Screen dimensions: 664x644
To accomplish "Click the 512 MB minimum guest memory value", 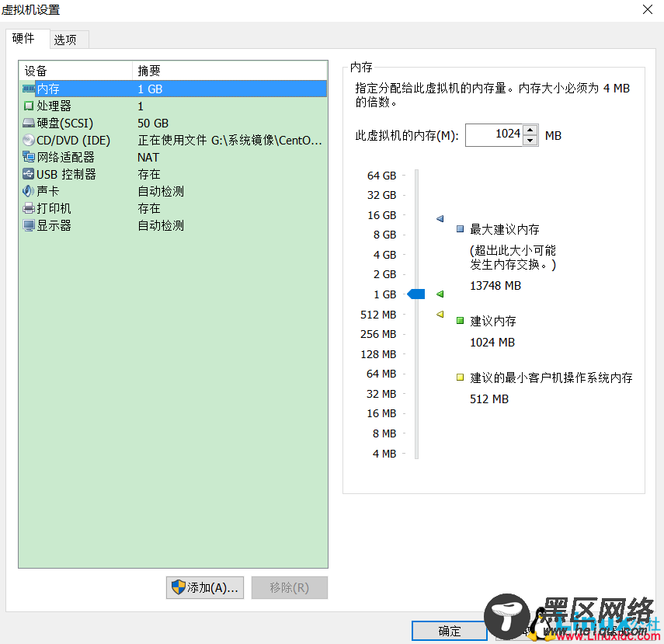I will point(488,399).
